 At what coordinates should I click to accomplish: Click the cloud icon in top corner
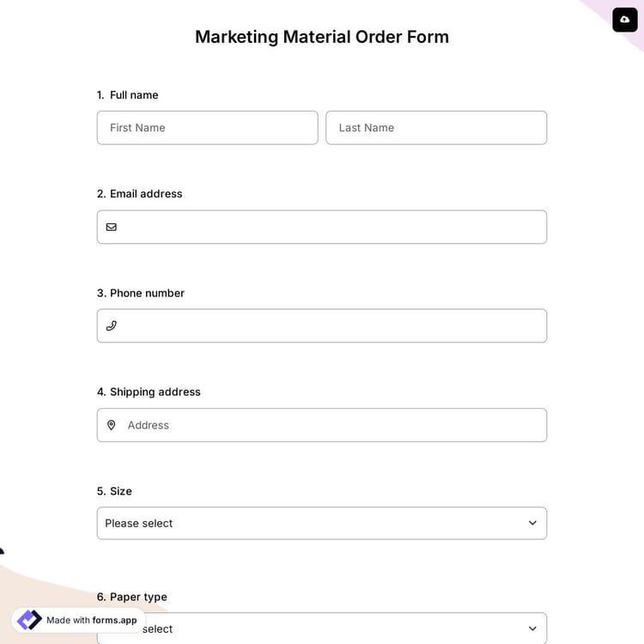(x=625, y=19)
